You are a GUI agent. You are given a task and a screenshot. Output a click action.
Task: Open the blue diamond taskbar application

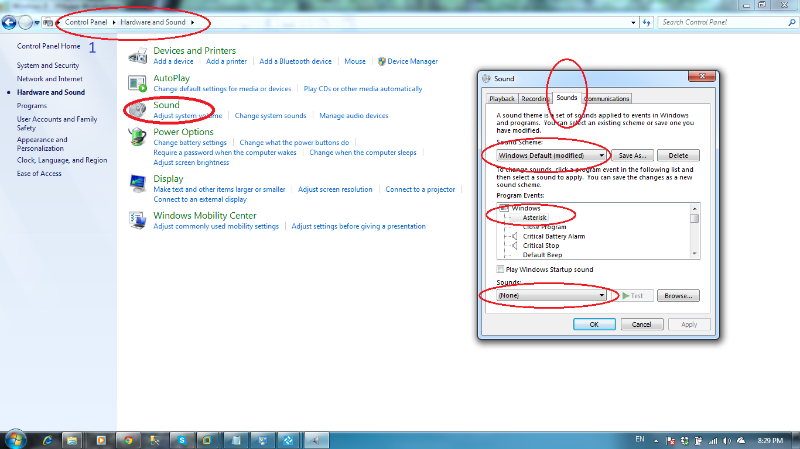tap(288, 440)
